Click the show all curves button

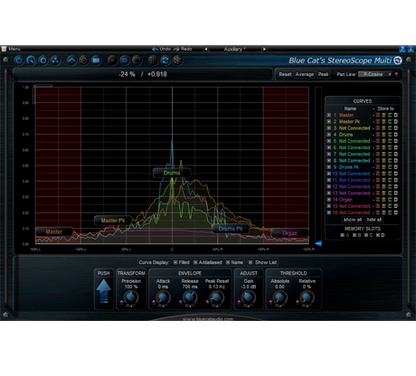tap(353, 220)
